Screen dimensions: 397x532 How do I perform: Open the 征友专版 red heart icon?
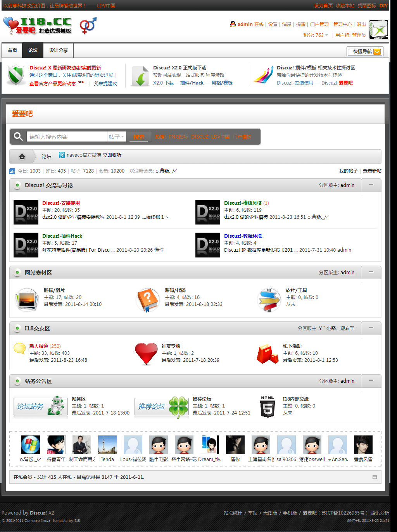(x=146, y=354)
